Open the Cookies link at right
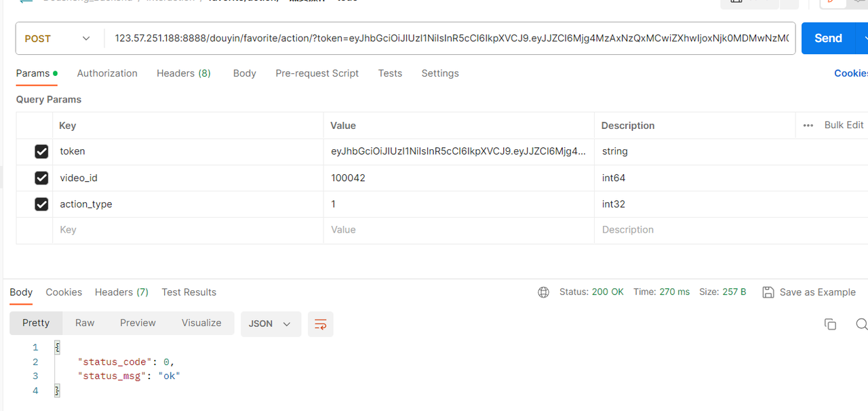Screen dimensions: 868x411 tap(851, 73)
